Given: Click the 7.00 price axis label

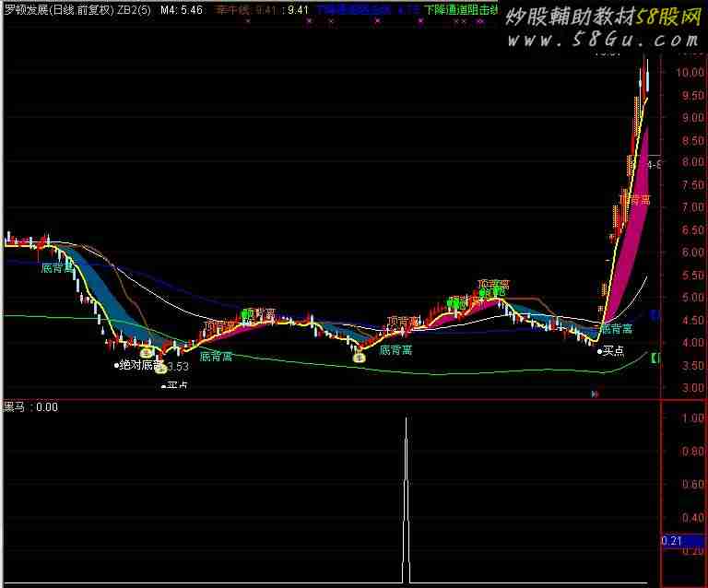Looking at the screenshot, I should [x=692, y=207].
